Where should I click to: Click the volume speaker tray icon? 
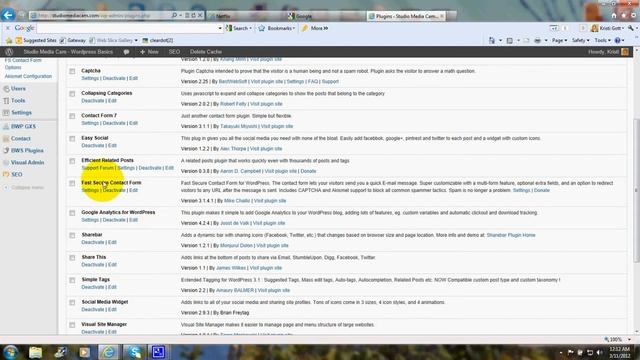(599, 353)
